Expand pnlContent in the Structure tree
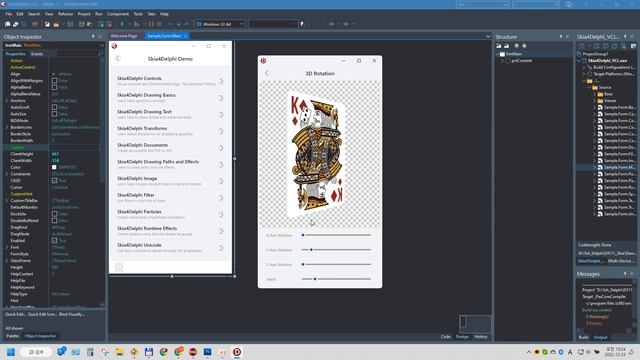The width and height of the screenshot is (640, 360). pyautogui.click(x=502, y=60)
